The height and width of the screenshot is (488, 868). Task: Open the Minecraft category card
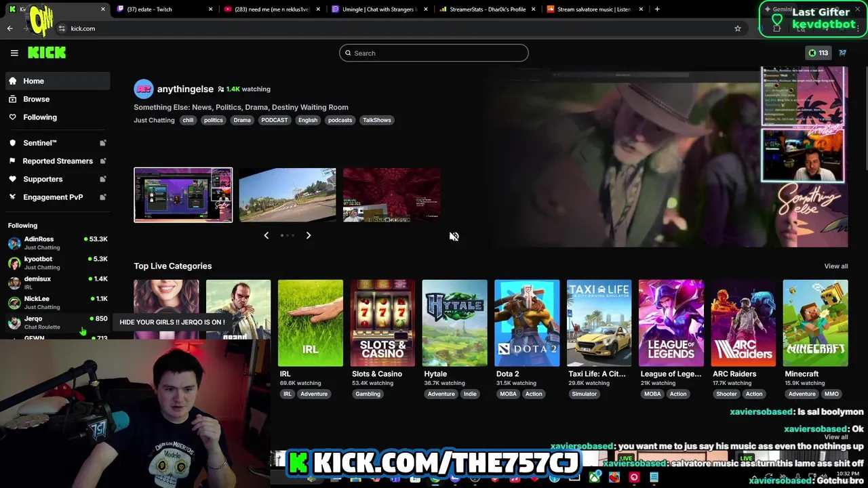pyautogui.click(x=815, y=323)
